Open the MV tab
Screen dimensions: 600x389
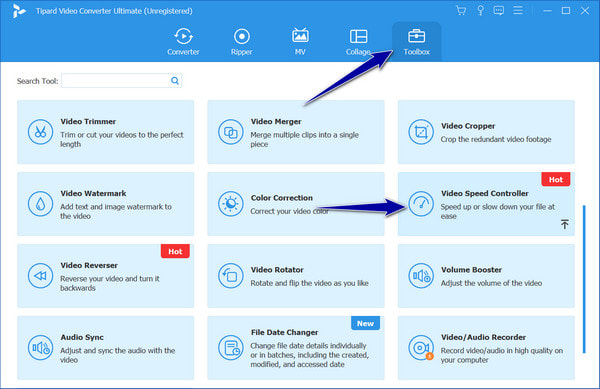tap(300, 42)
